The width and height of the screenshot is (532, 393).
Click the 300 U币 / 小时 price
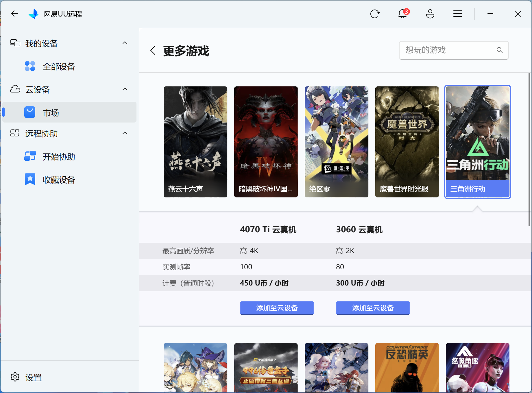(x=360, y=283)
